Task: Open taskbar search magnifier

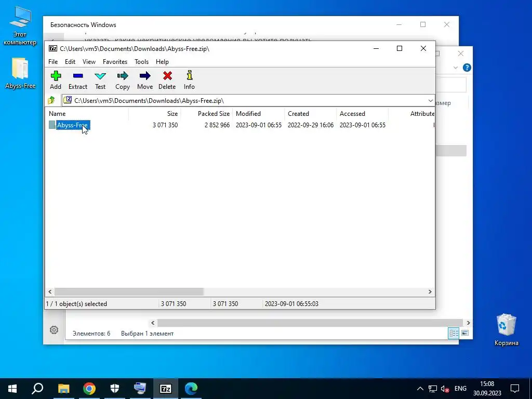Action: [37, 389]
